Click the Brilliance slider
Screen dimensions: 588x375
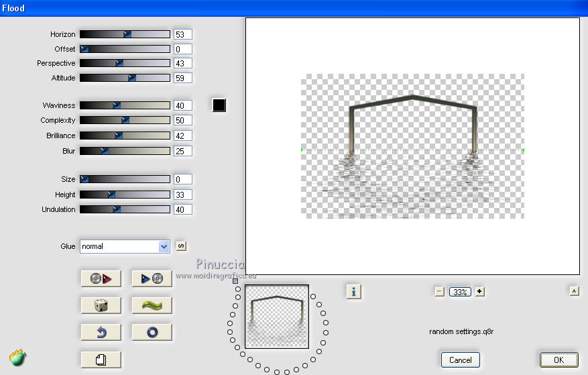tap(125, 136)
